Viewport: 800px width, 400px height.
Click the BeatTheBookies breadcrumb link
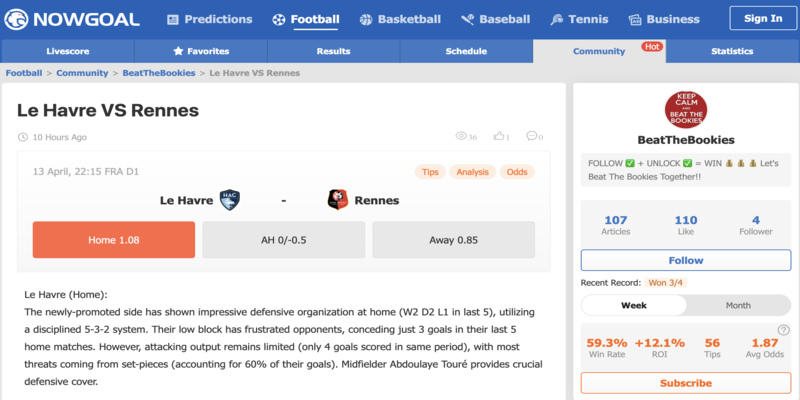(160, 73)
